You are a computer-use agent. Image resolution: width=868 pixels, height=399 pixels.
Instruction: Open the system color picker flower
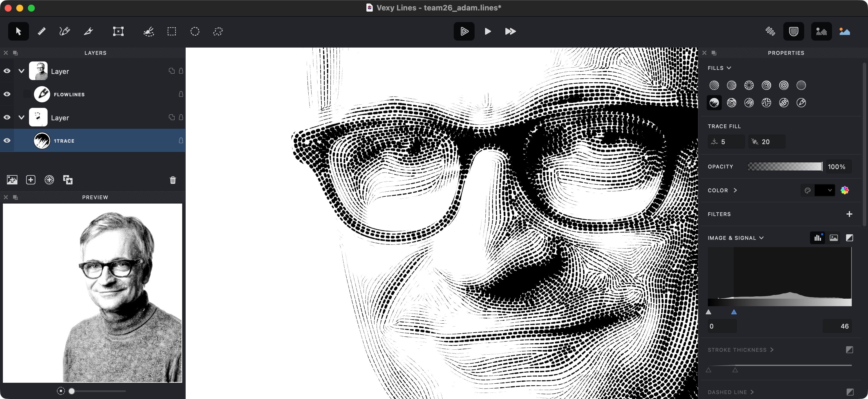point(845,190)
